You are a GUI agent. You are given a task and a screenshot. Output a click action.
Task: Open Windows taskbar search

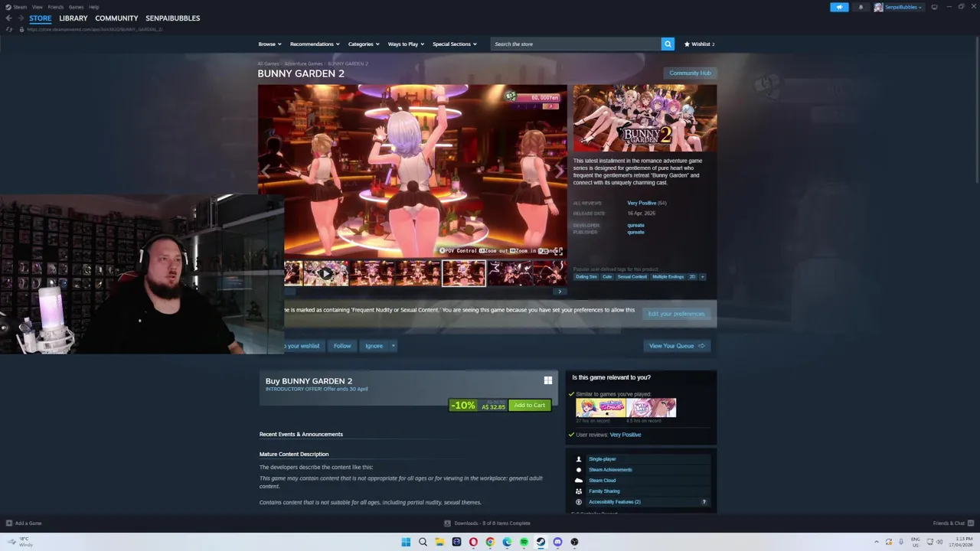(x=423, y=542)
